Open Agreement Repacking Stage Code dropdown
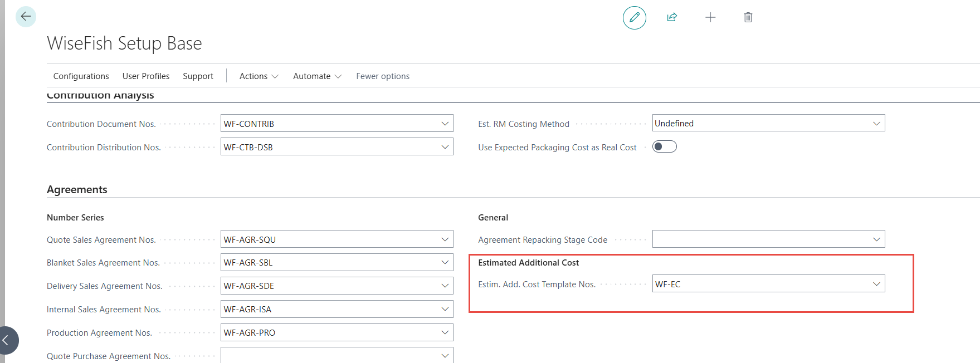 pos(876,239)
